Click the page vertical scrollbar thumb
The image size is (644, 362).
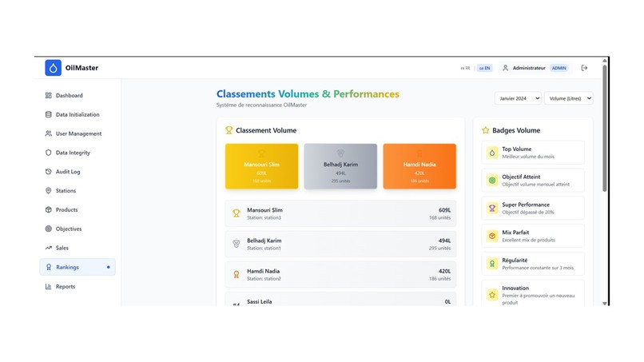point(605,127)
